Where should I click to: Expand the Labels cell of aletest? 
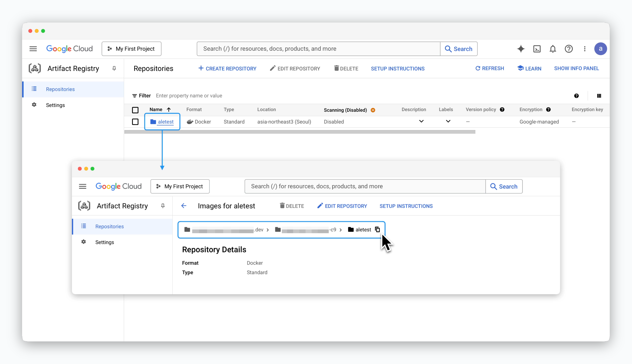coord(448,121)
